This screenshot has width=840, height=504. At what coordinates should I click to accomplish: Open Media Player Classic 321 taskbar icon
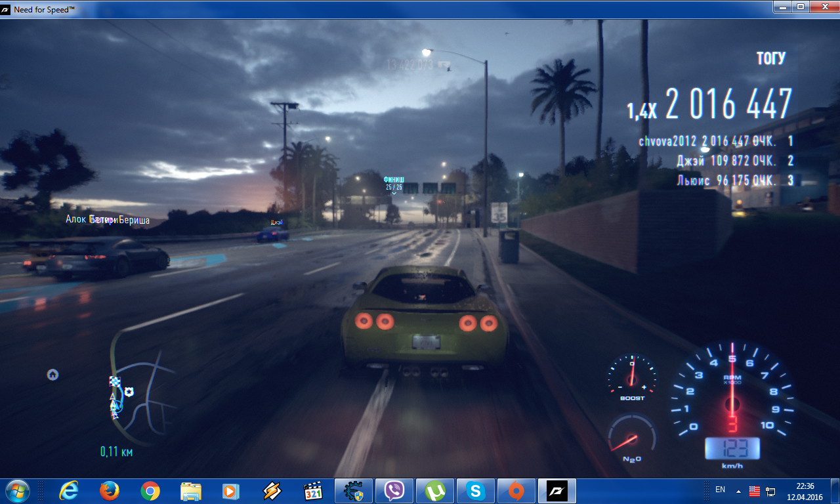coord(312,490)
